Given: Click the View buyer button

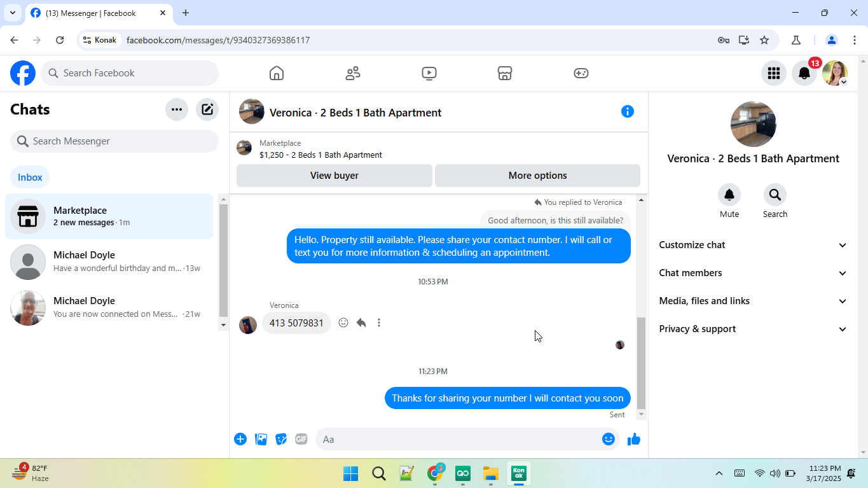Looking at the screenshot, I should (334, 176).
